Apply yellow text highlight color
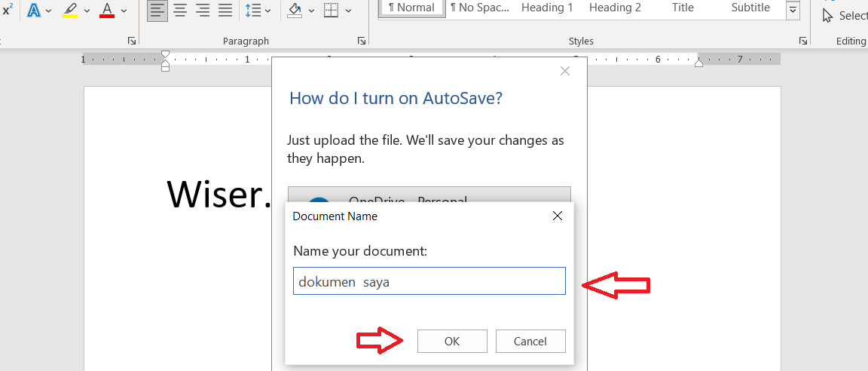The width and height of the screenshot is (868, 371). click(x=70, y=11)
